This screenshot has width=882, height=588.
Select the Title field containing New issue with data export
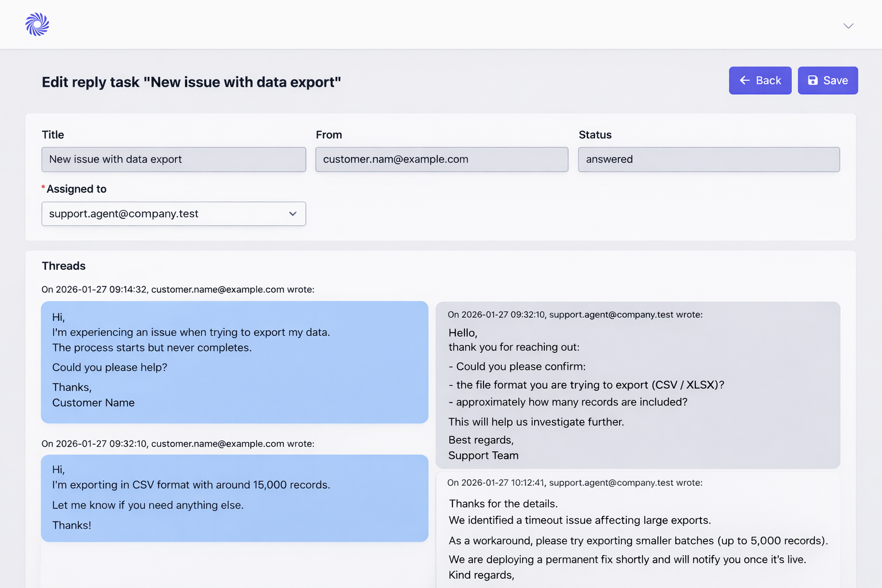[173, 159]
